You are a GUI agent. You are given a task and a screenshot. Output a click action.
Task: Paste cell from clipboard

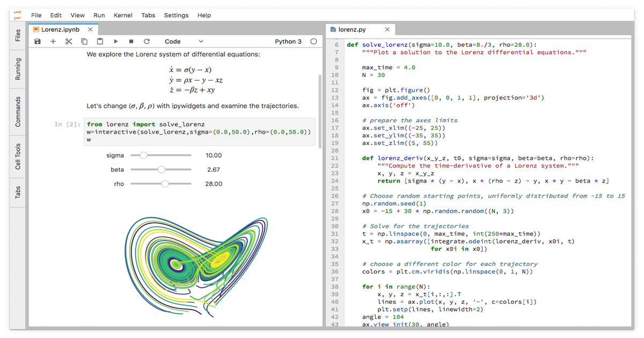pos(99,41)
